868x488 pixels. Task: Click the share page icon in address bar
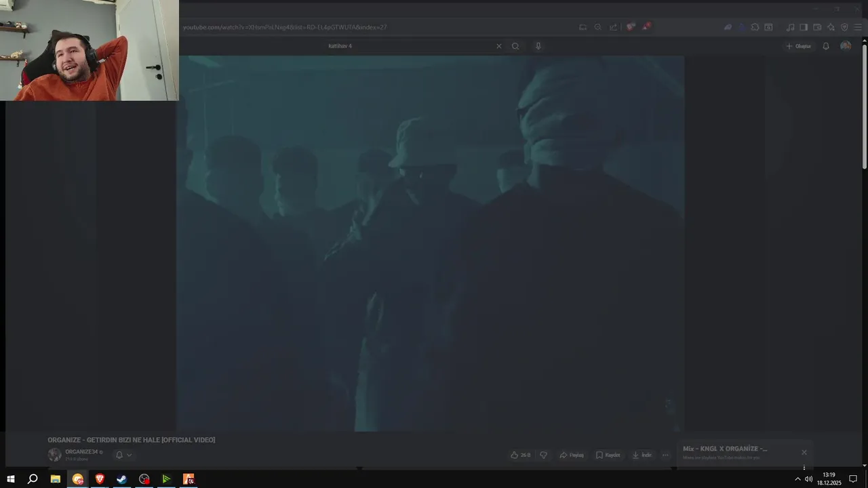tap(613, 27)
